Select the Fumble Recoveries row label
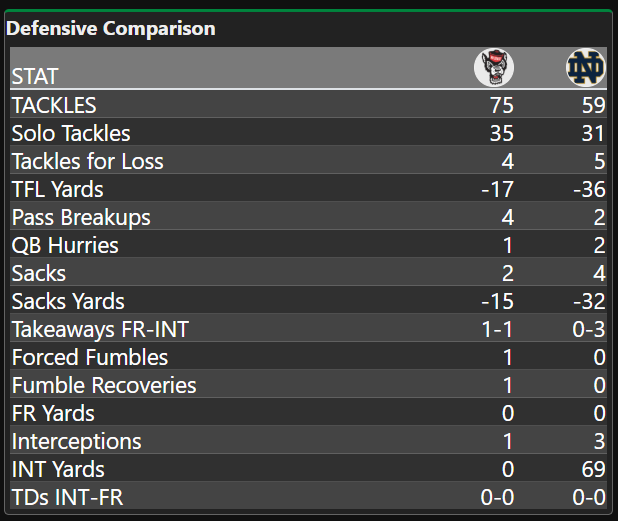The height and width of the screenshot is (521, 618). (x=104, y=385)
